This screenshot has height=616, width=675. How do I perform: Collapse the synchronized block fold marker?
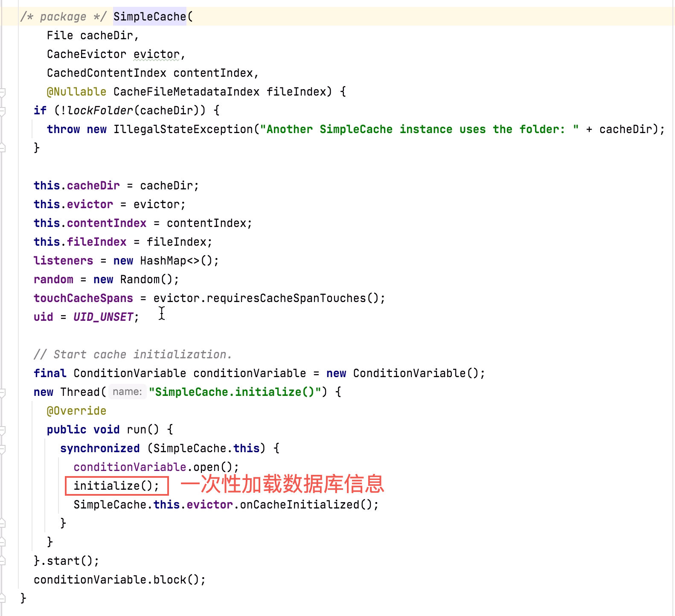tap(3, 449)
